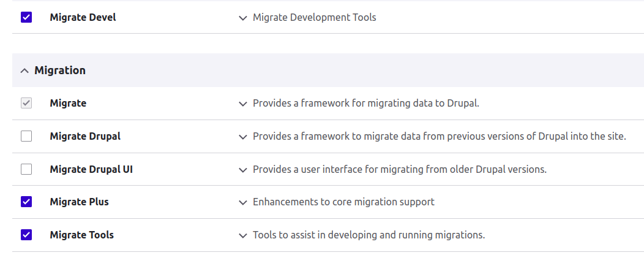Expand Migrate Development Tools description chevron

click(243, 18)
